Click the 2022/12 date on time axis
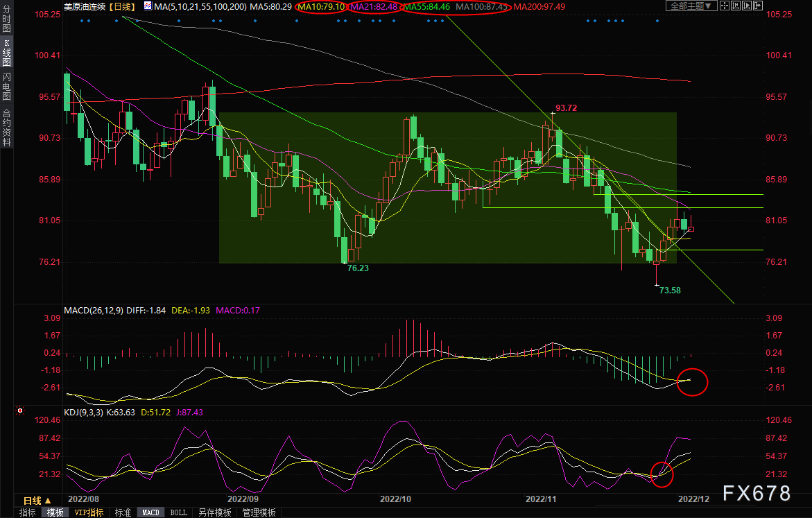 click(694, 499)
